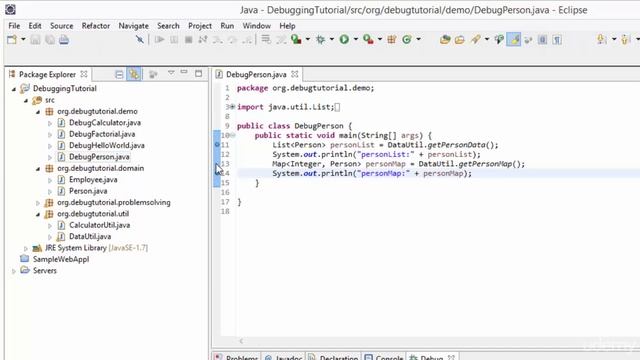This screenshot has width=640, height=360.
Task: Open the New wizard dropdown arrow
Action: click(23, 40)
